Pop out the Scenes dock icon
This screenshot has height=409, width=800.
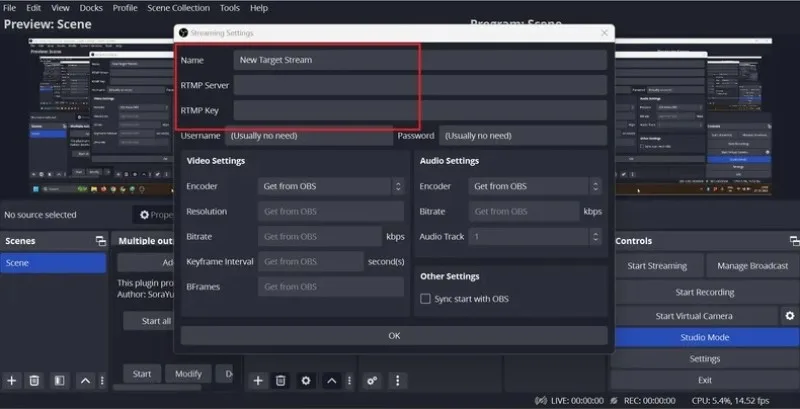tap(101, 241)
